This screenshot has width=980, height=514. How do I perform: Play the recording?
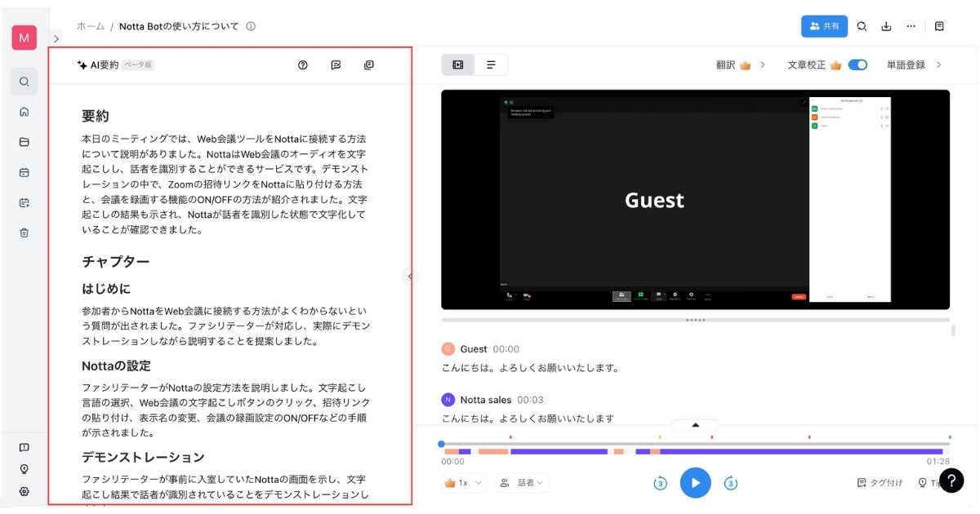(696, 483)
